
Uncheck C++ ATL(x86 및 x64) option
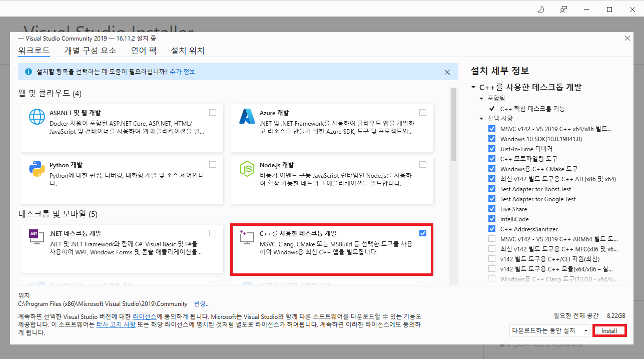[x=492, y=179]
